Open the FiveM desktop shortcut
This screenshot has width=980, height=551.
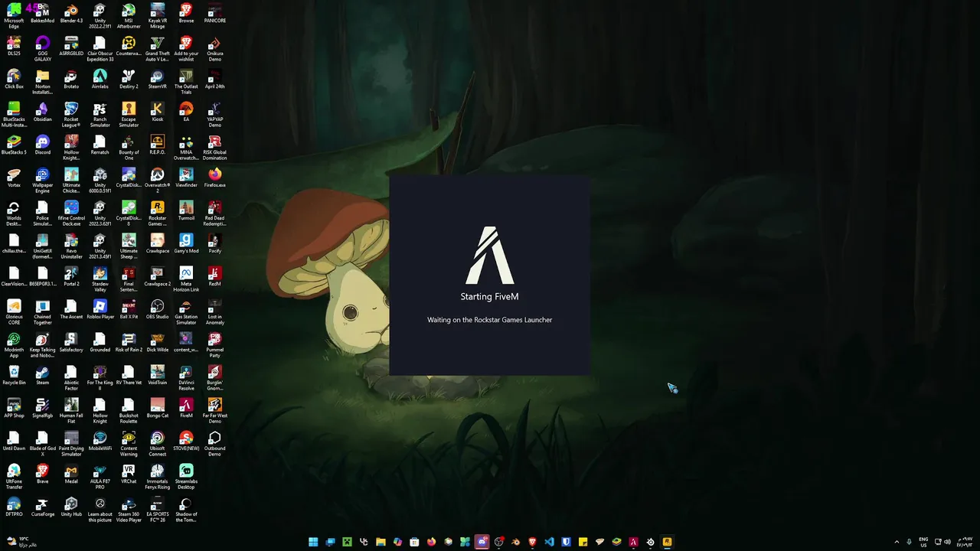point(186,409)
